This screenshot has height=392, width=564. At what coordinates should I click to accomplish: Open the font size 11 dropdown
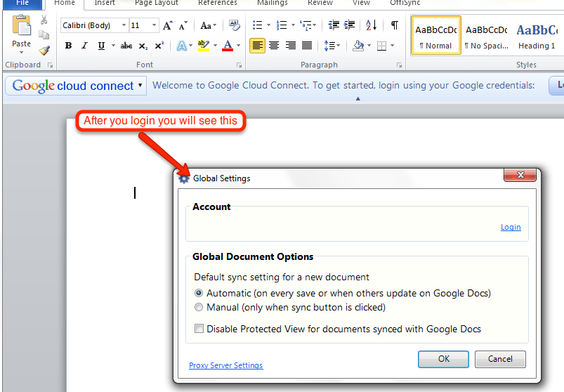coord(154,25)
